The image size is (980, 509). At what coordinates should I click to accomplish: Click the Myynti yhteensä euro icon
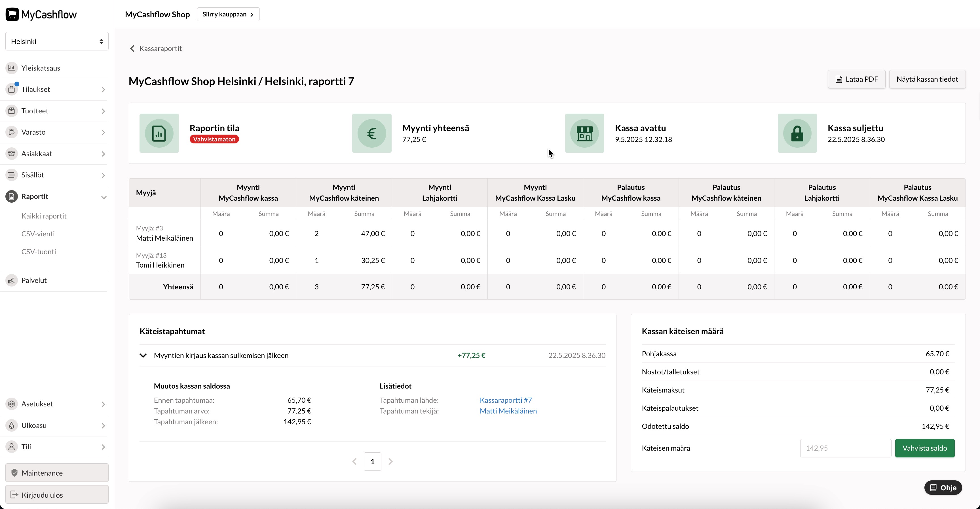[372, 133]
